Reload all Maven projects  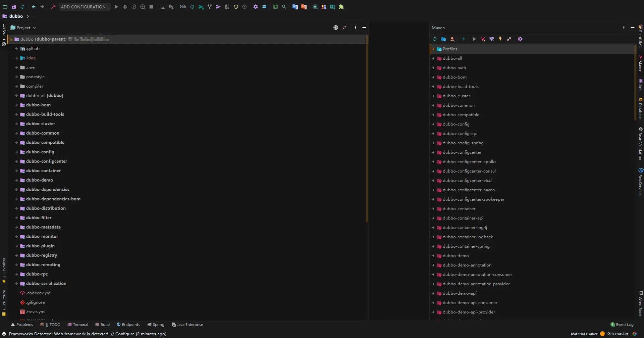click(435, 39)
